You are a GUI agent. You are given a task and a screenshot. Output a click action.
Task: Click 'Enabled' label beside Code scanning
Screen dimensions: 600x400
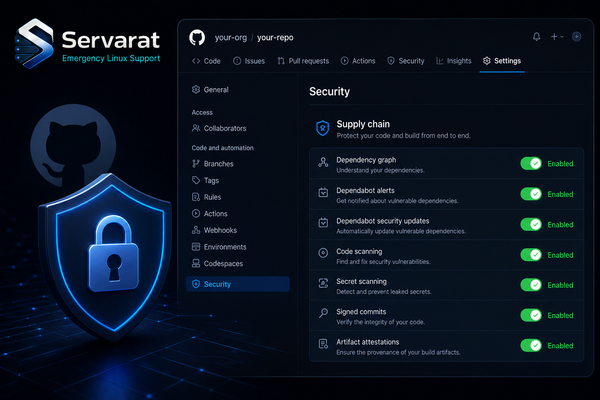click(560, 255)
